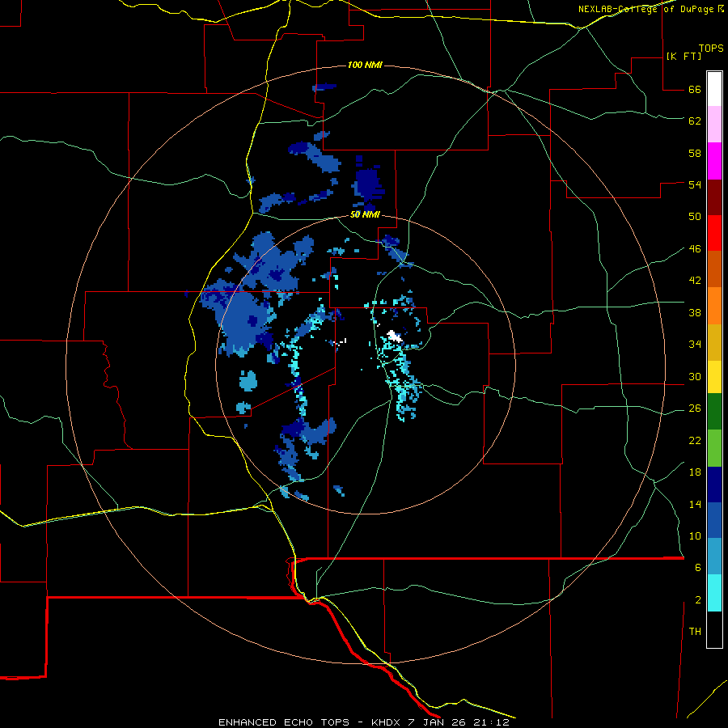Screen dimensions: 728x728
Task: Click the navy swatch between 18 and 14
Action: [x=714, y=485]
